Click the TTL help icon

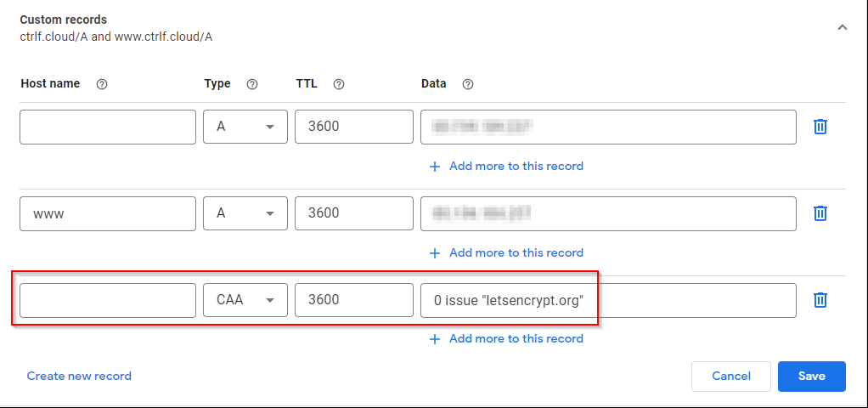pyautogui.click(x=339, y=84)
